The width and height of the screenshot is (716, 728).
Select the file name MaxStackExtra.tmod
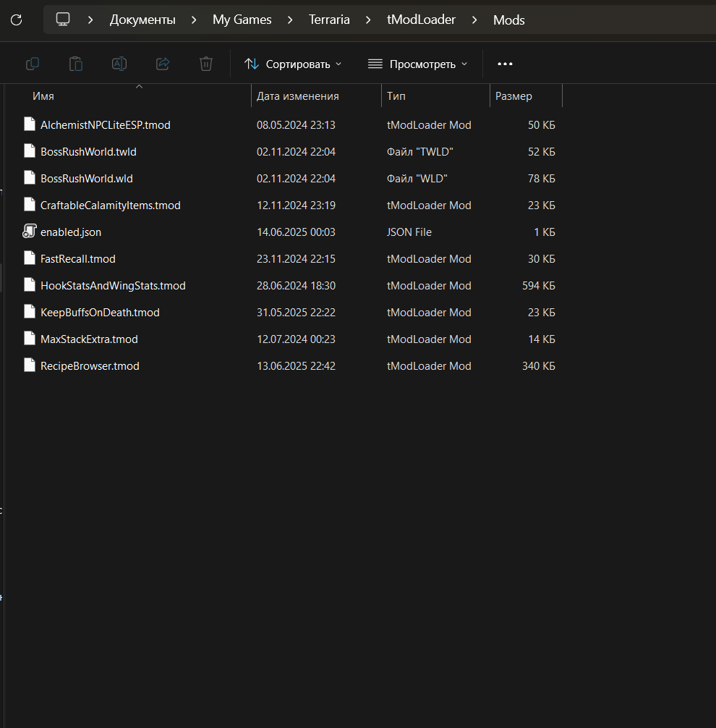(x=89, y=339)
